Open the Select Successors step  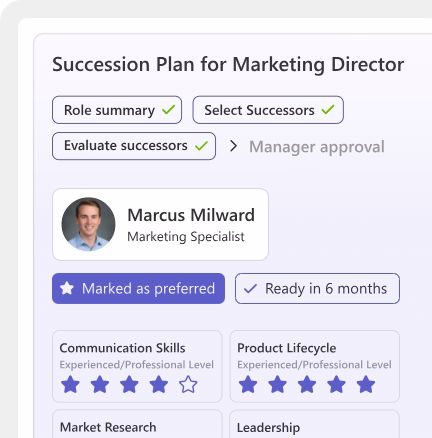(268, 110)
